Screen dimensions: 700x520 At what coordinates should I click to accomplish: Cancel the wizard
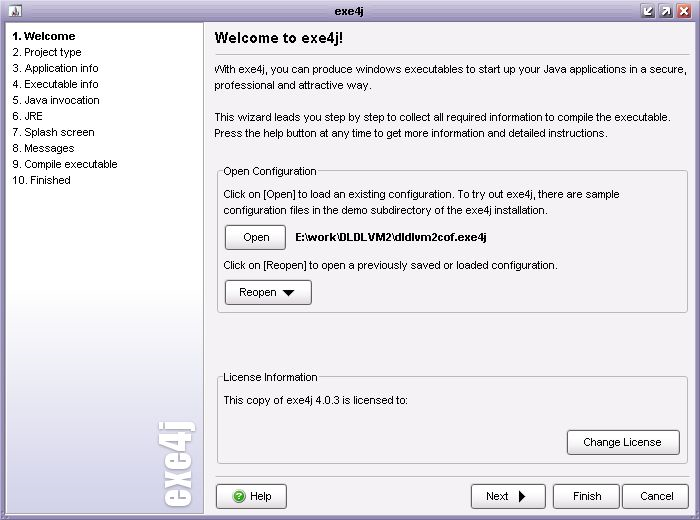[x=656, y=496]
